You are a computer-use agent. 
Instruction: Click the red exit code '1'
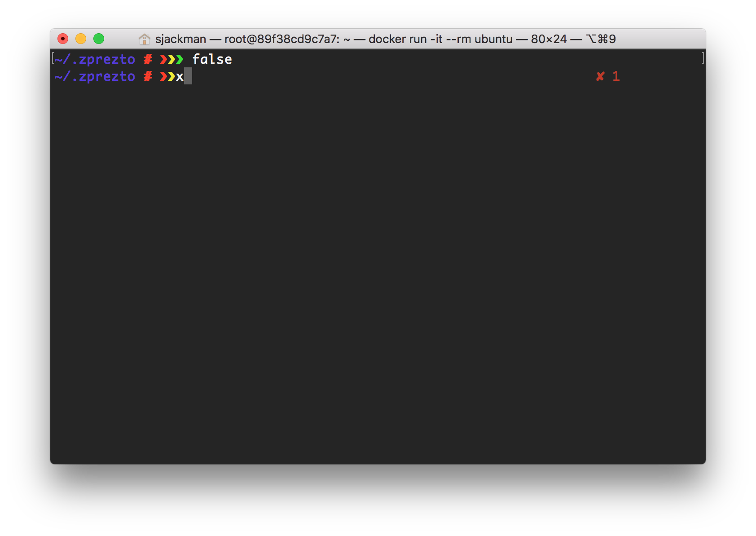[x=616, y=76]
